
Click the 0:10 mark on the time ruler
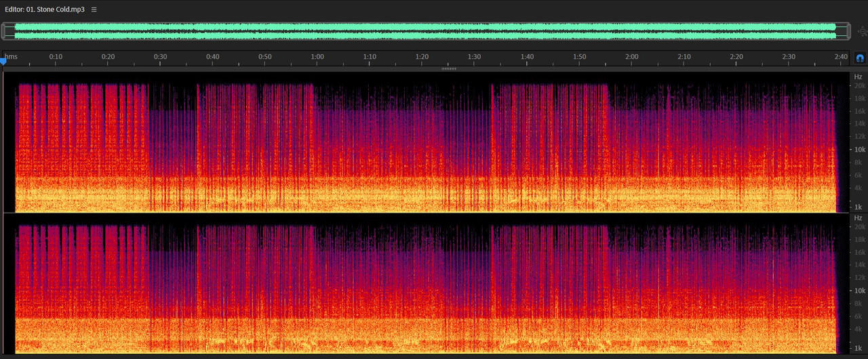click(x=56, y=56)
